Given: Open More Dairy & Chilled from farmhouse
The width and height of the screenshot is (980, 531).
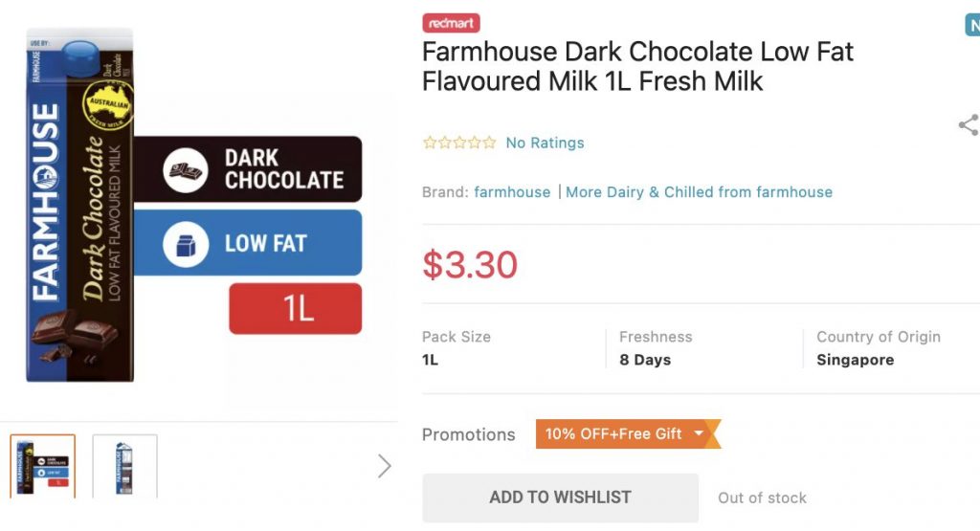Looking at the screenshot, I should pyautogui.click(x=699, y=192).
